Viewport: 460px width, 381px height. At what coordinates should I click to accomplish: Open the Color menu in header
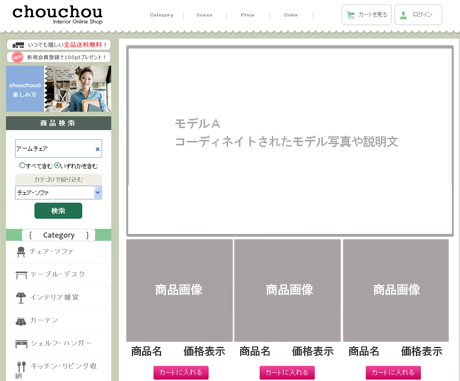pyautogui.click(x=291, y=15)
